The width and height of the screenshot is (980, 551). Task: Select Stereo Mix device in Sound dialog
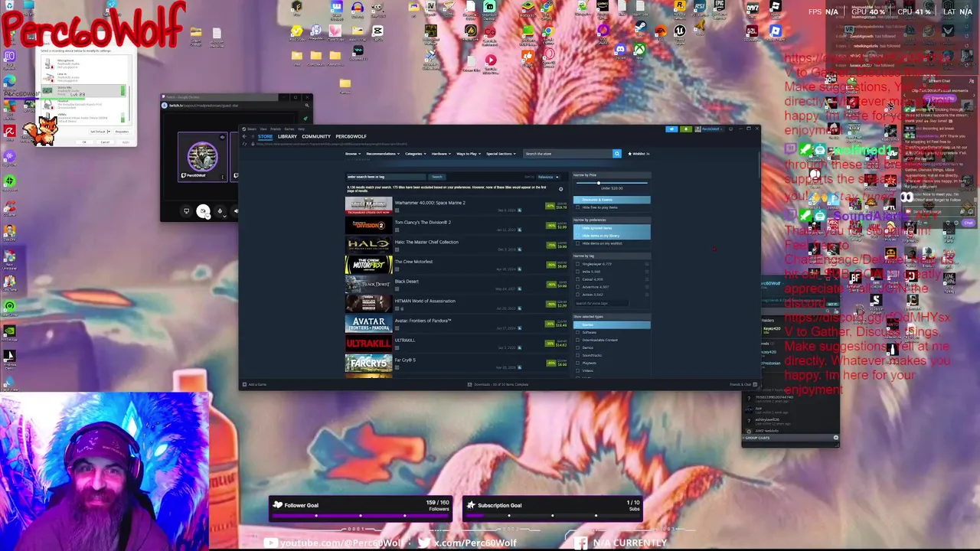click(x=83, y=90)
